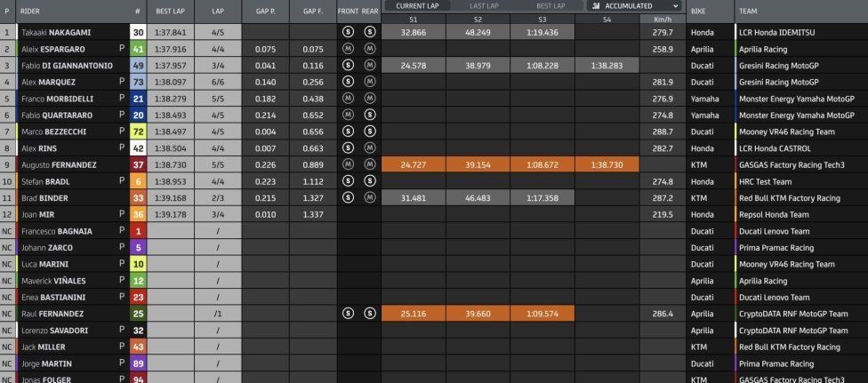Select the Best Lap sector tab
The image size is (868, 383).
(551, 6)
